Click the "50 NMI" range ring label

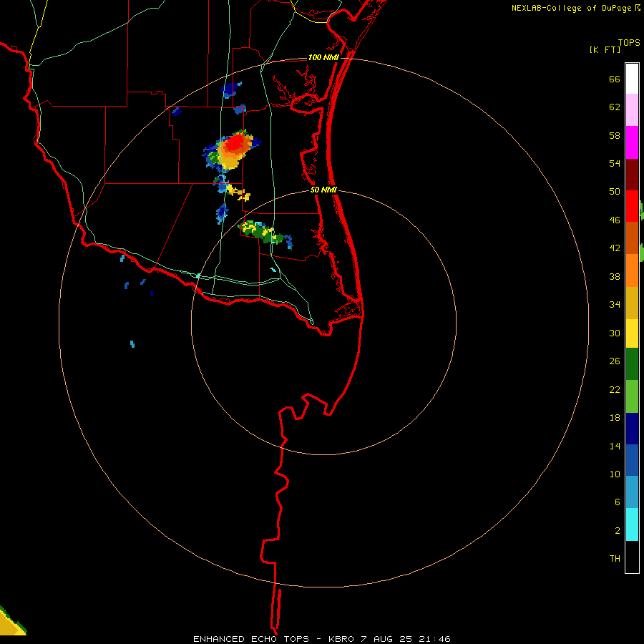(323, 190)
